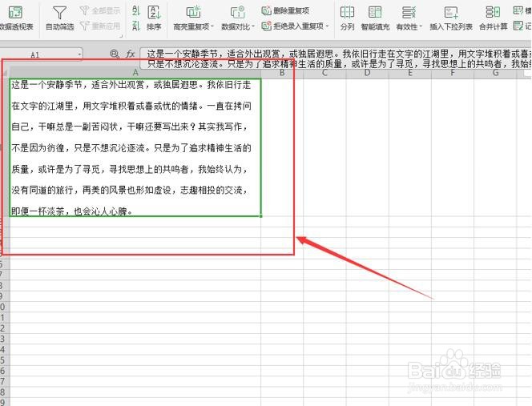Viewport: 532px width, 406px height.
Task: Click the 合并计算 consolidate icon
Action: click(x=493, y=13)
